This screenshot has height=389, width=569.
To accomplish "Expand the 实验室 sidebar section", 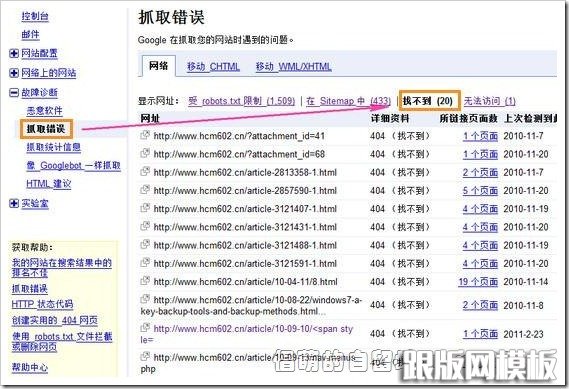I will pos(14,204).
